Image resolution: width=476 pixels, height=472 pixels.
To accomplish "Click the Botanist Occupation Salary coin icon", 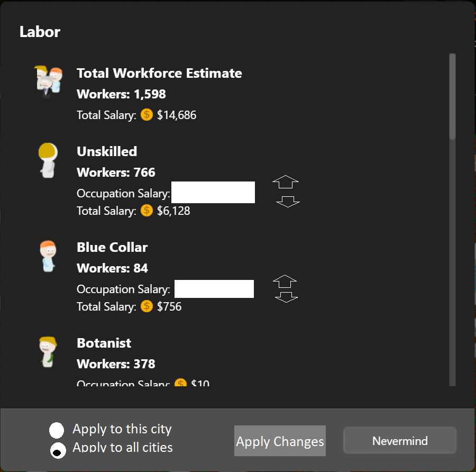I will tap(181, 383).
